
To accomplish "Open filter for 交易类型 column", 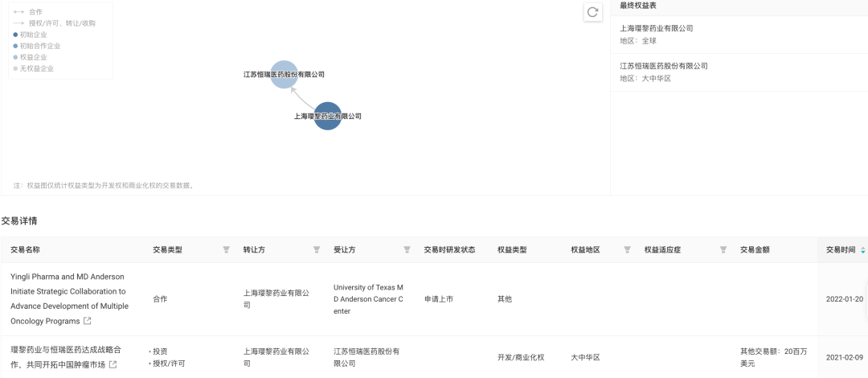I will (x=227, y=250).
